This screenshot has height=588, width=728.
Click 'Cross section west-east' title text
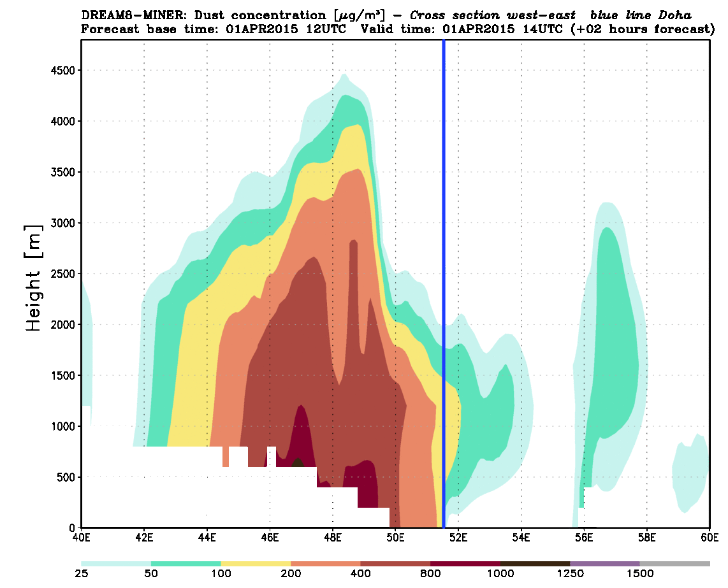[493, 15]
